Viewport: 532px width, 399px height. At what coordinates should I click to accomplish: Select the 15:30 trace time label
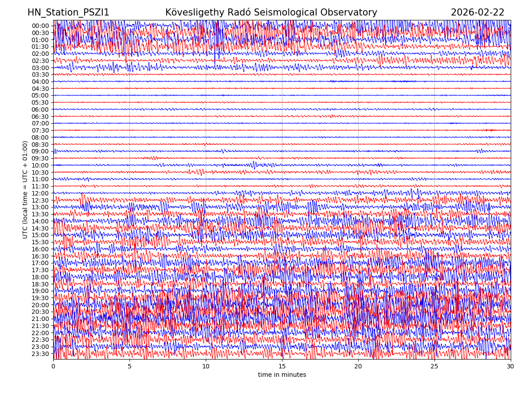(x=40, y=242)
